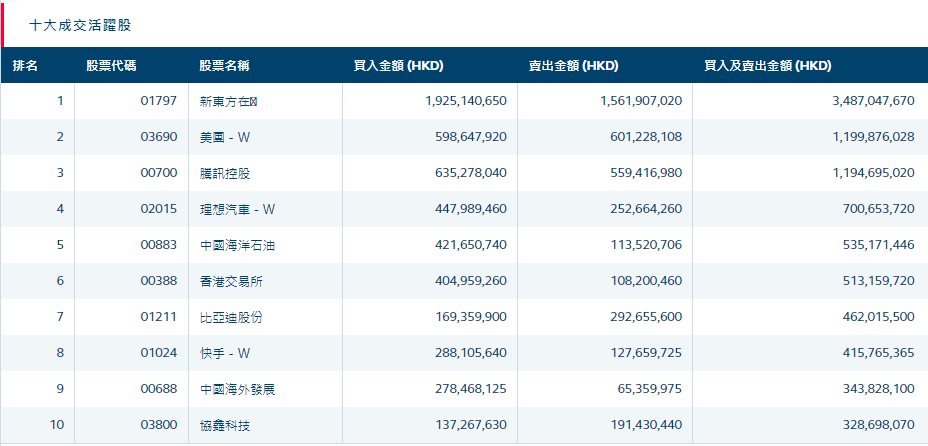Click rank number 10 in the table
This screenshot has height=446, width=928.
[57, 425]
